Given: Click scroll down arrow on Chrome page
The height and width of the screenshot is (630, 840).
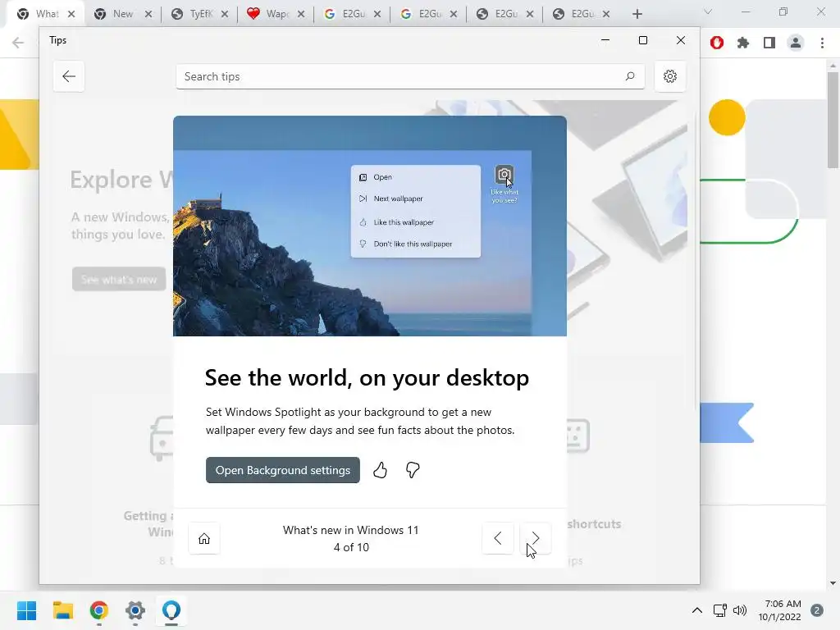Looking at the screenshot, I should [833, 583].
